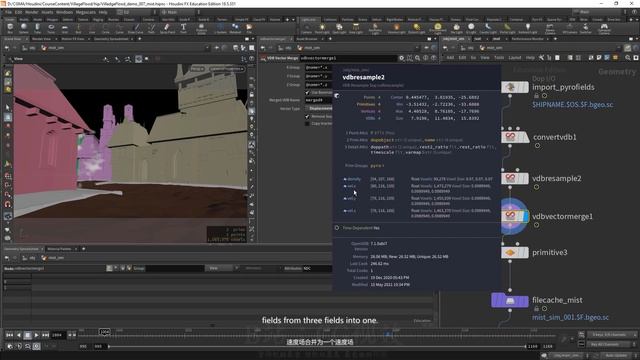Screen dimensions: 640x360
Task: Open the File menu
Action: 8,12
